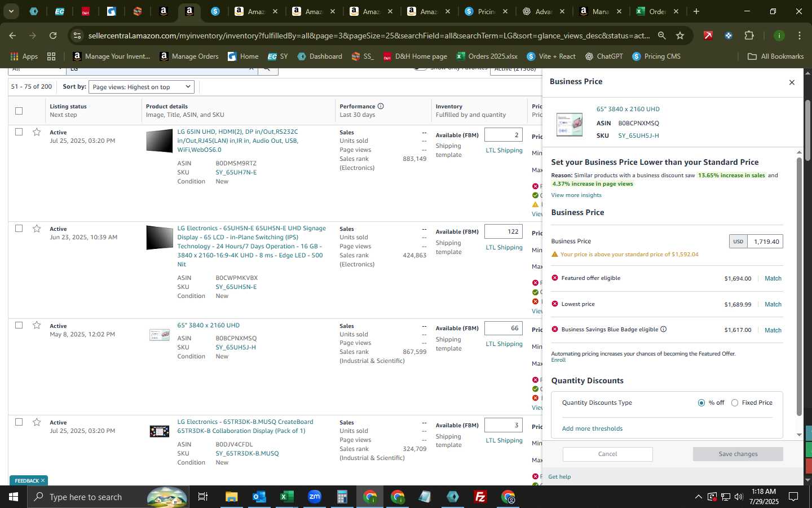Viewport: 812px width, 508px height.
Task: Click Save changes button
Action: pos(738,454)
